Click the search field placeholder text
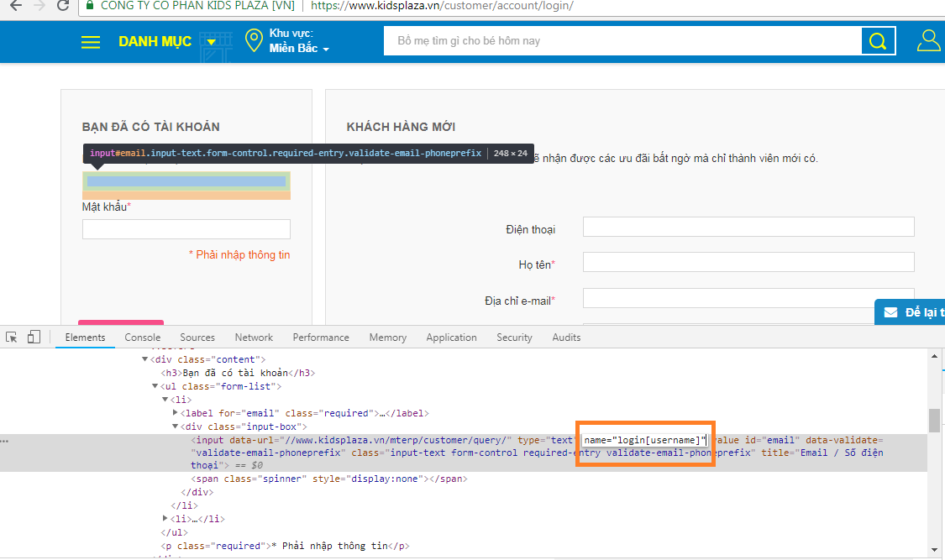Image resolution: width=945 pixels, height=560 pixels. pos(470,40)
